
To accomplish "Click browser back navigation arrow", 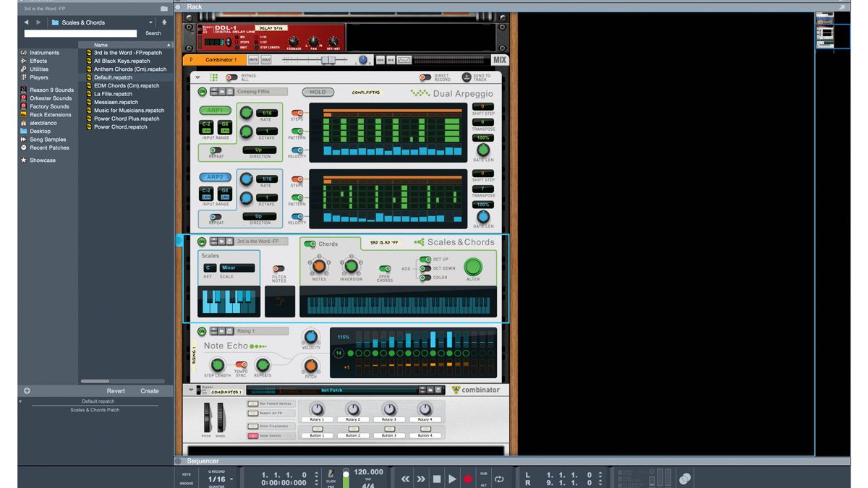I will [x=27, y=22].
